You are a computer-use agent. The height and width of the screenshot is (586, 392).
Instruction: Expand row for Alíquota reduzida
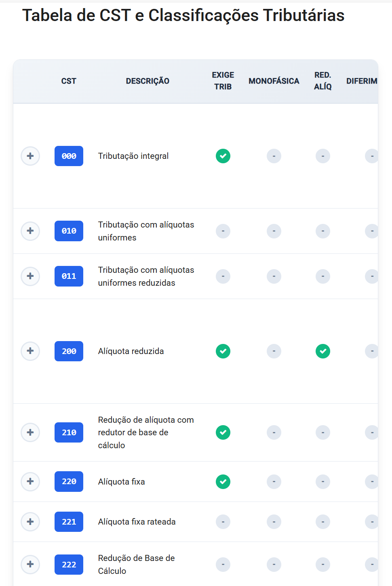30,351
